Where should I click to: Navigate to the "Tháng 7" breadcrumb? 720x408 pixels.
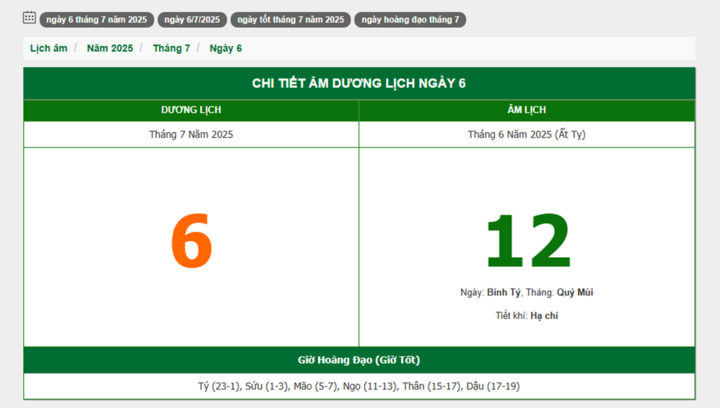click(x=171, y=48)
